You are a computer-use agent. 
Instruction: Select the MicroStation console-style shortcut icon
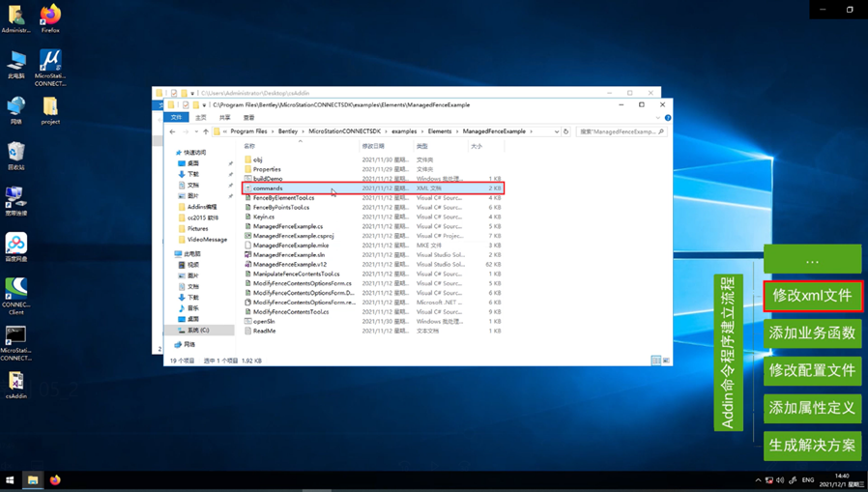pos(16,342)
